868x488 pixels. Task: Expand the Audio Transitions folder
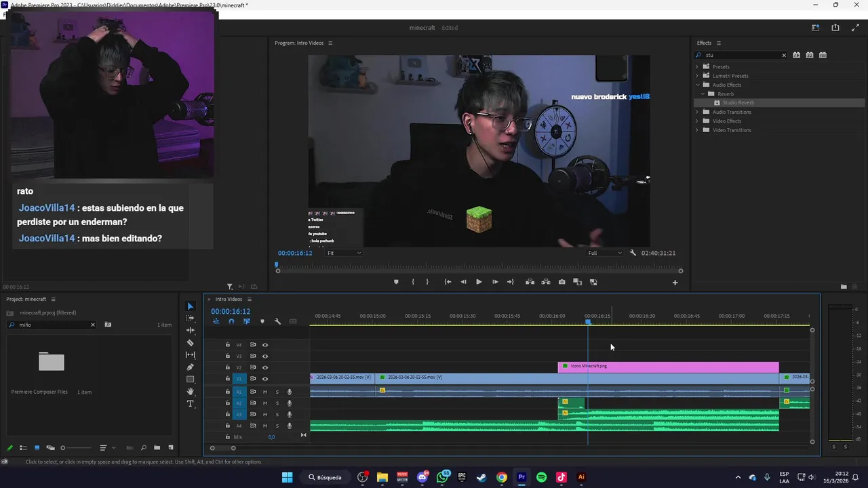tap(696, 112)
